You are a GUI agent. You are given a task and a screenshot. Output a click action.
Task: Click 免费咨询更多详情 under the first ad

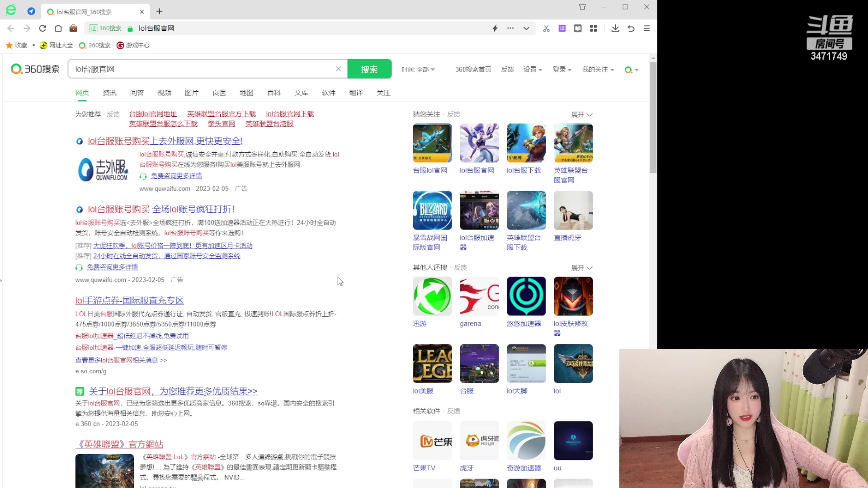(x=176, y=176)
